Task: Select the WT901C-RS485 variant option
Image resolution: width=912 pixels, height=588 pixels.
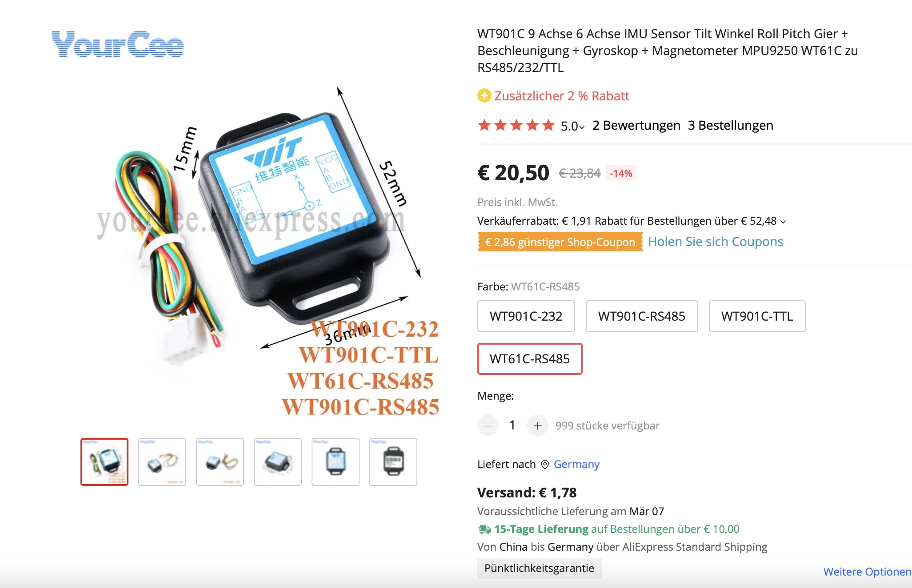Action: click(x=641, y=316)
